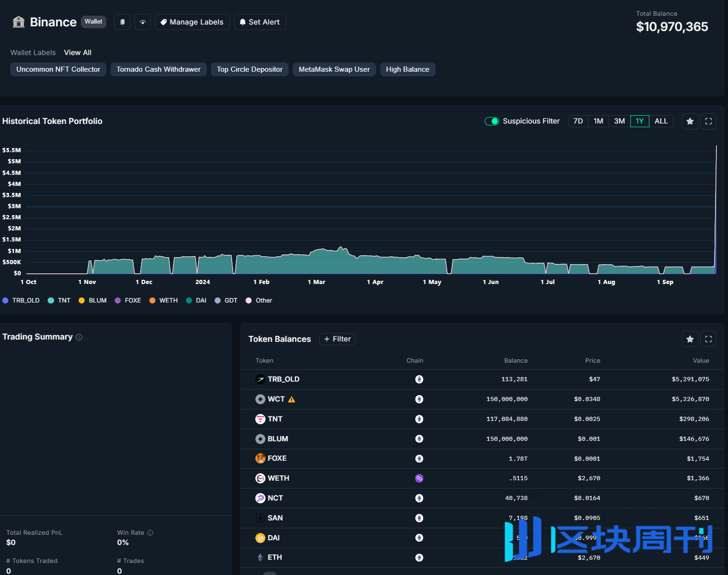
Task: Toggle FOXE series in chart legend
Action: pyautogui.click(x=128, y=300)
